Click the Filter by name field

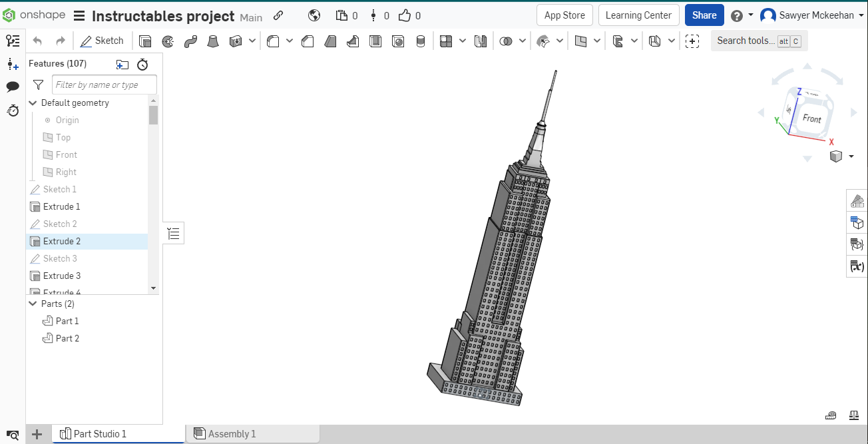click(x=105, y=85)
